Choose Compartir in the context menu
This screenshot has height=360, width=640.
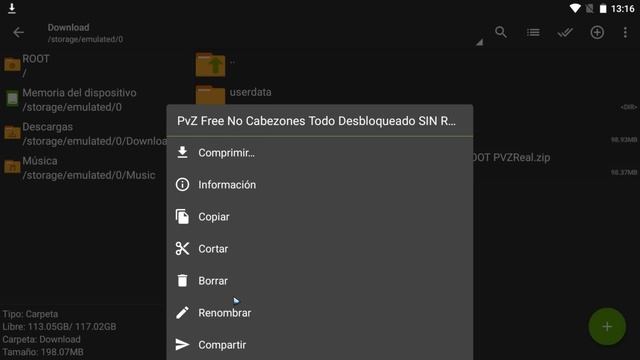click(320, 345)
